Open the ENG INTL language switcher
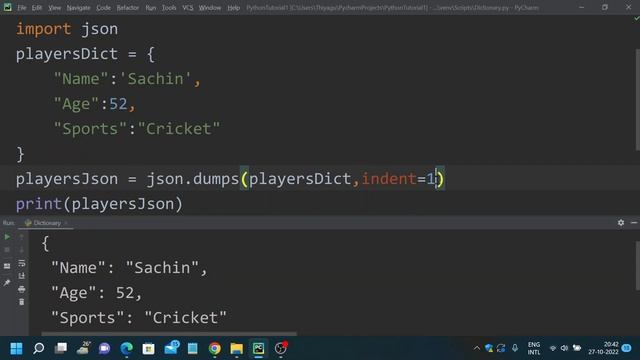This screenshot has height=360, width=640. point(534,349)
